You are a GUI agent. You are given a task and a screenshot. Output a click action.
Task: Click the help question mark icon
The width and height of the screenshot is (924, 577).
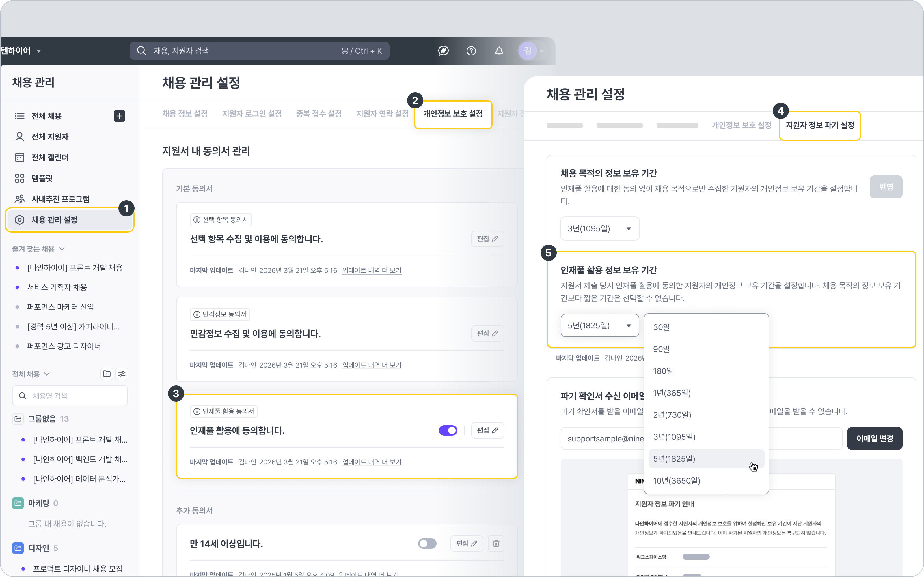[471, 51]
